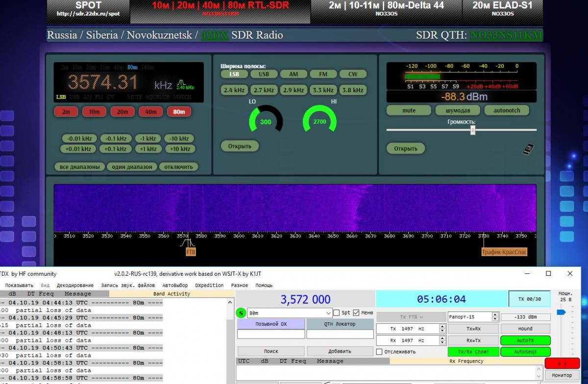The height and width of the screenshot is (384, 588).
Task: Select the USB mode button
Action: pyautogui.click(x=264, y=74)
